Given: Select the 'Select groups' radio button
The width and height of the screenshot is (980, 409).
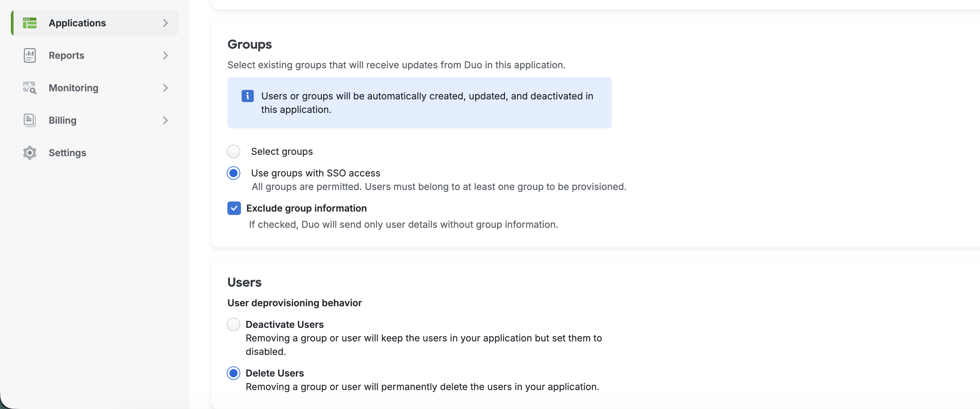Looking at the screenshot, I should 233,151.
